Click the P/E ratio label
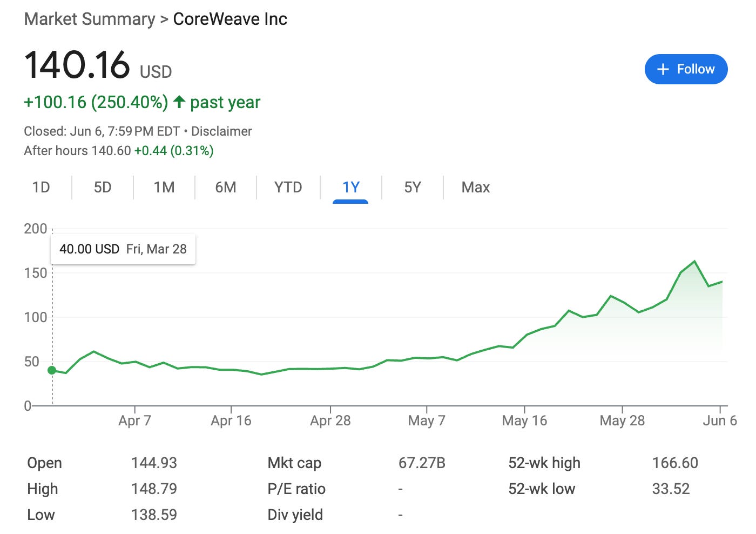The height and width of the screenshot is (534, 756). (296, 489)
